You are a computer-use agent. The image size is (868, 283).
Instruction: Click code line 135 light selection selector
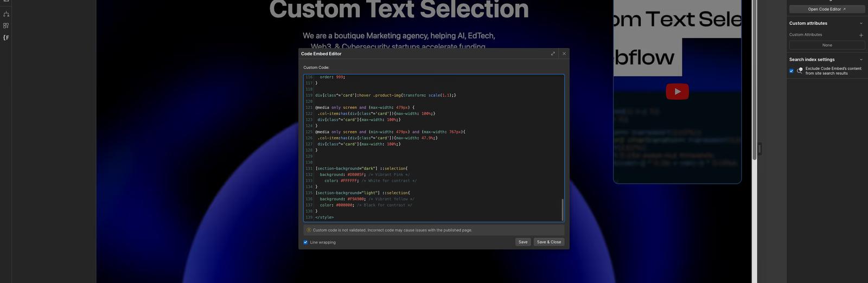[362, 193]
